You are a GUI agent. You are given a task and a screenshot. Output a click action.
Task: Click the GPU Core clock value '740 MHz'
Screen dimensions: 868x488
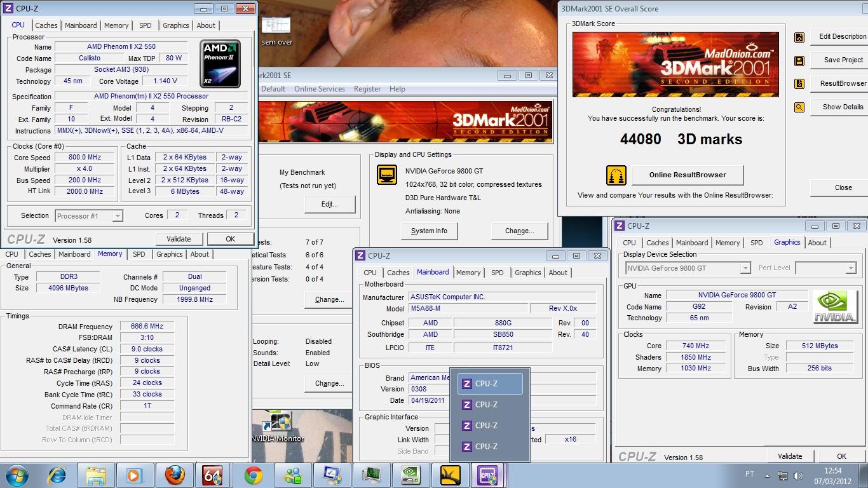click(696, 346)
